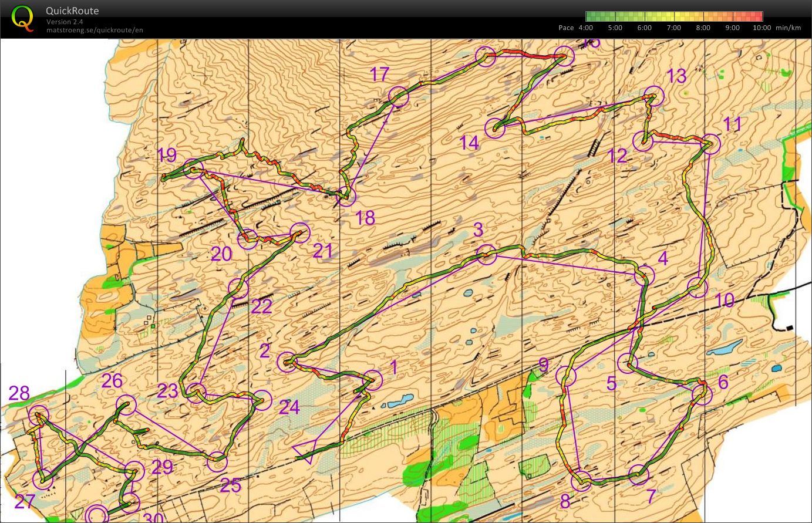The width and height of the screenshot is (812, 523).
Task: Click the purple number label 22
Action: click(262, 306)
